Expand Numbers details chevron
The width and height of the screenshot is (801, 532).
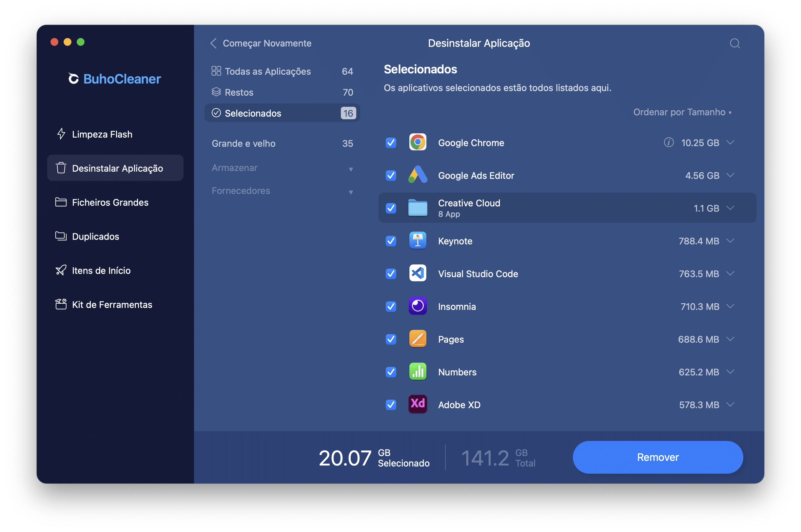point(731,371)
